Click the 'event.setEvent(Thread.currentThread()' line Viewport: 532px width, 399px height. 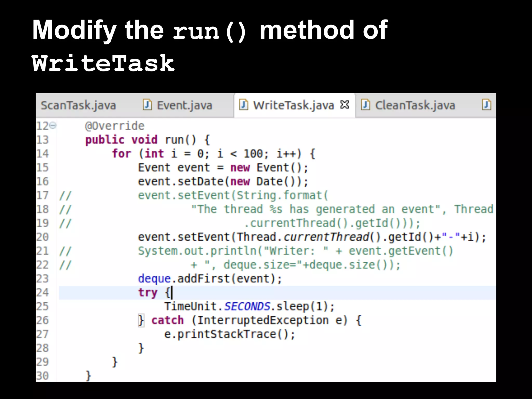[x=312, y=237]
